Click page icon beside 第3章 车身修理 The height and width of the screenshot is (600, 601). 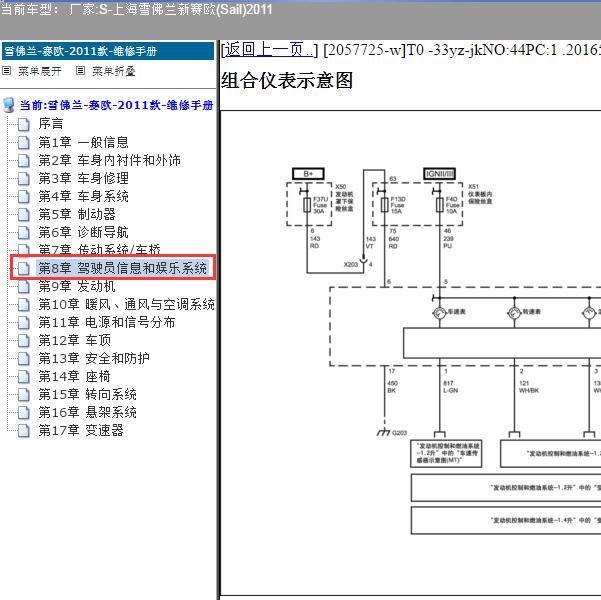point(24,179)
